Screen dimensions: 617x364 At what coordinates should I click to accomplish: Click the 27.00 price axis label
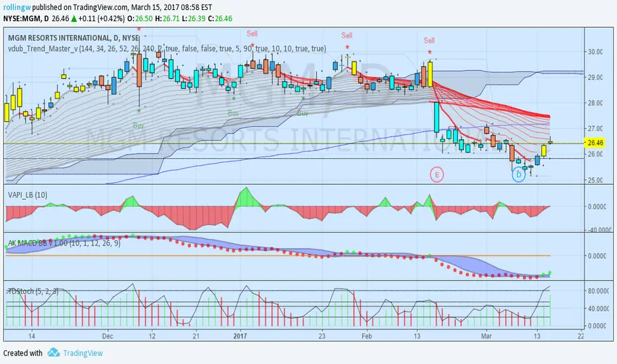(x=595, y=128)
